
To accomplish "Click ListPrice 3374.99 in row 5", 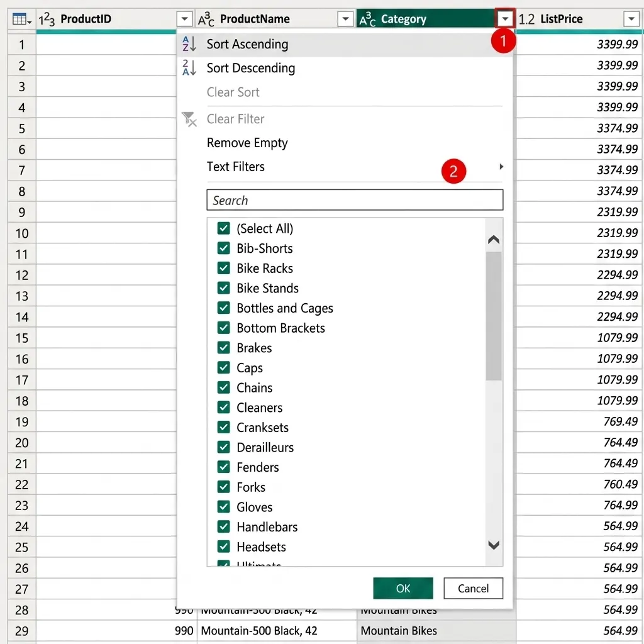I will coord(579,128).
